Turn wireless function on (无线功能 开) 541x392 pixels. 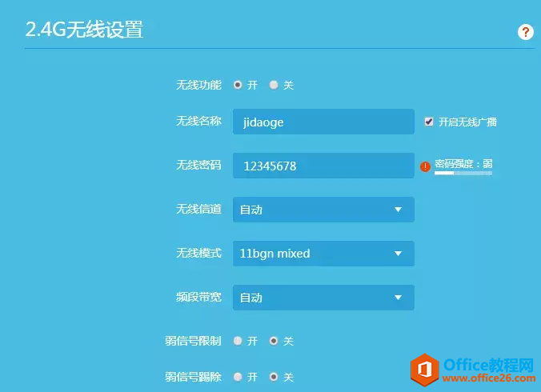click(x=238, y=85)
